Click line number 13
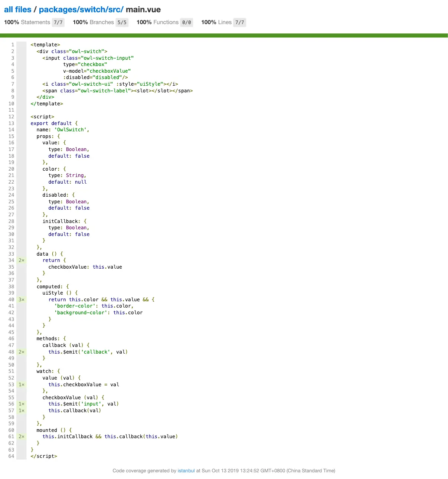 click(11, 123)
